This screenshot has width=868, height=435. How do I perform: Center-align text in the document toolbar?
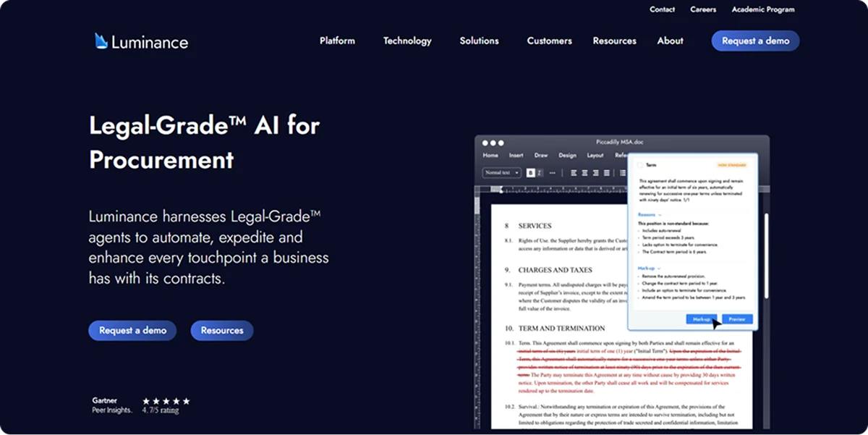click(584, 173)
